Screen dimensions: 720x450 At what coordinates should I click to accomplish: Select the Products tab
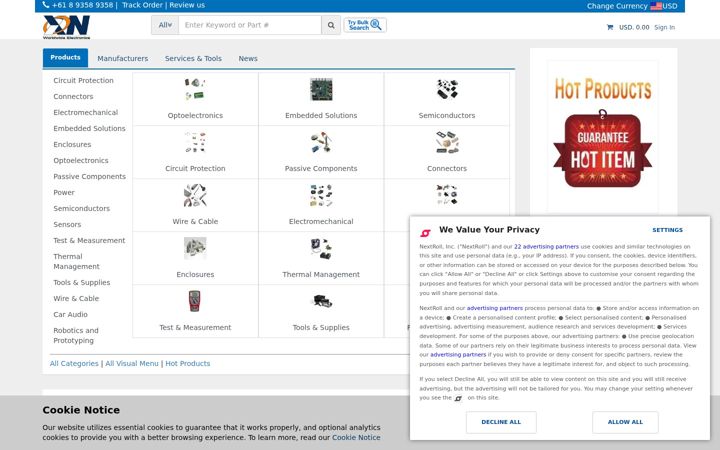coord(65,58)
